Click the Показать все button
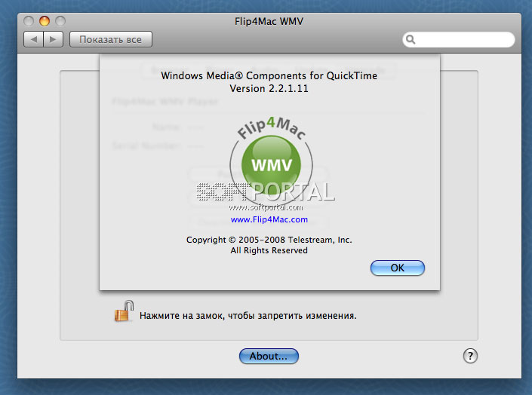This screenshot has height=395, width=532. (x=111, y=39)
